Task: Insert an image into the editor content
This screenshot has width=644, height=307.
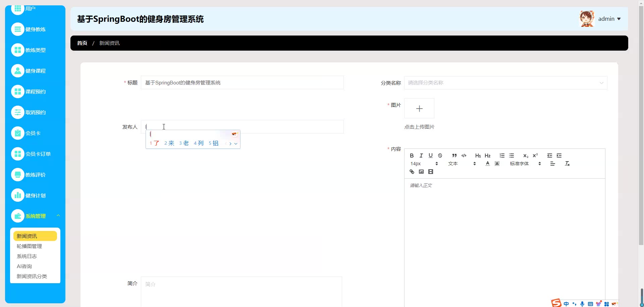Action: pyautogui.click(x=421, y=172)
